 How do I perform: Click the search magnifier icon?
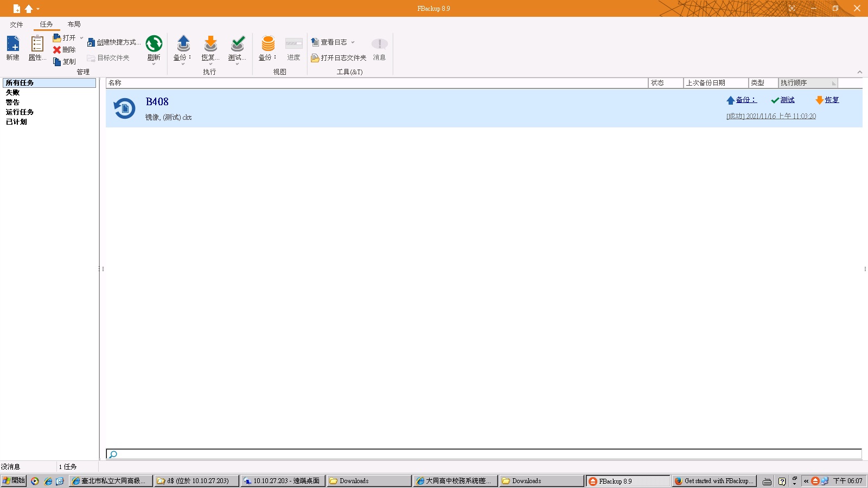(113, 454)
